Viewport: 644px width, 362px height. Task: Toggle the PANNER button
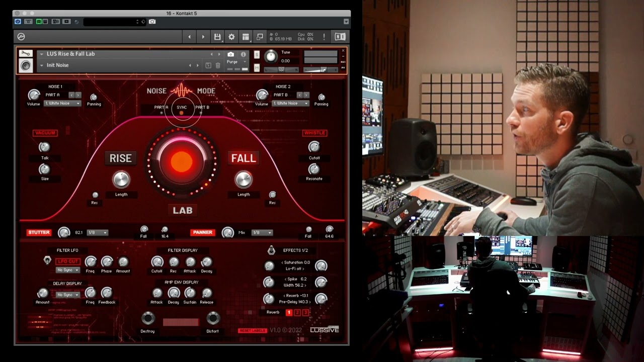click(203, 232)
